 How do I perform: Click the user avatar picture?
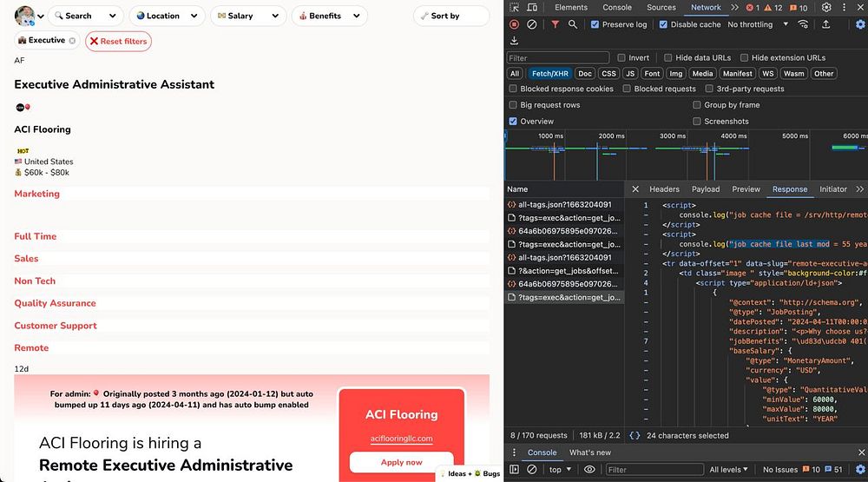24,16
